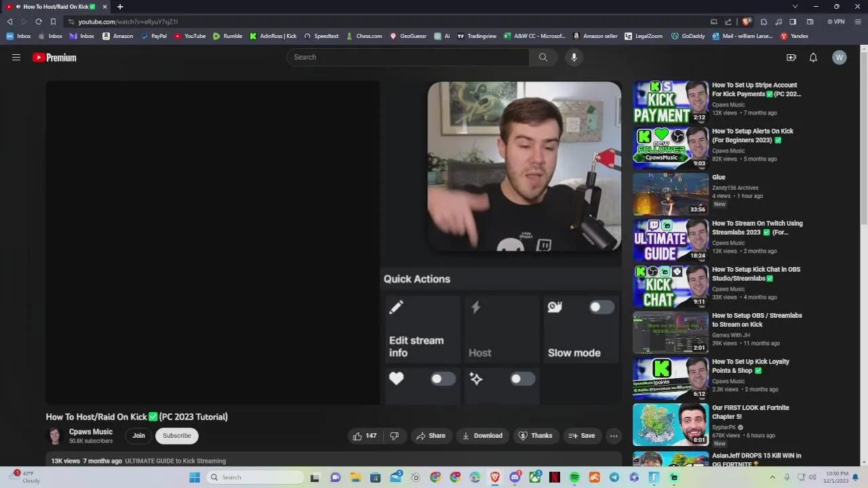Open Telegram from the taskbar
Image resolution: width=868 pixels, height=488 pixels.
tap(614, 477)
